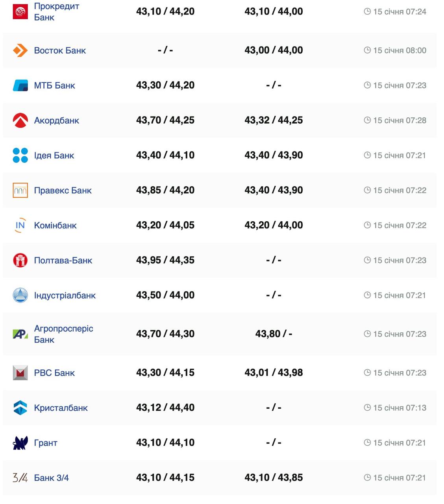Click the Агропросперіс Банк AP logo
This screenshot has height=504, width=444.
point(20,334)
